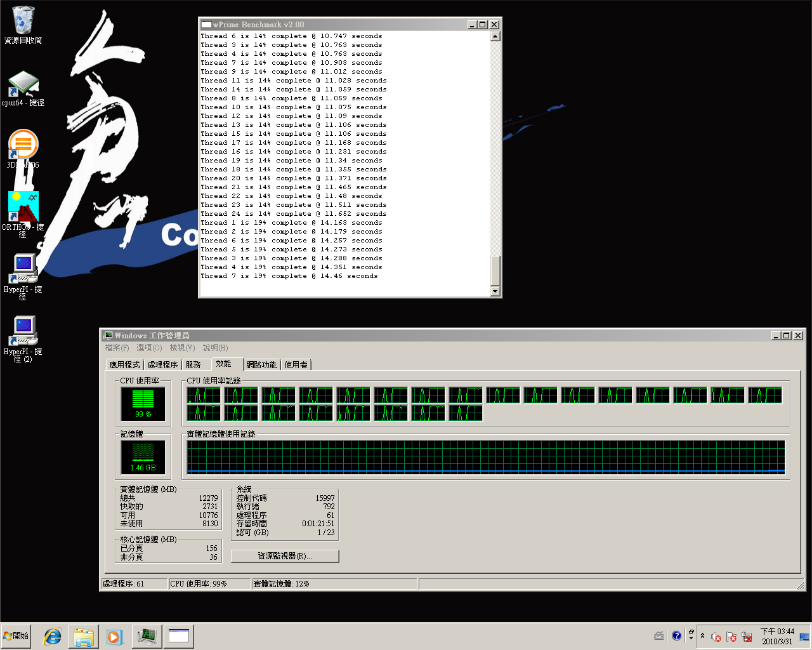Click the status bar CPU 使用率: 99% entry

[210, 584]
